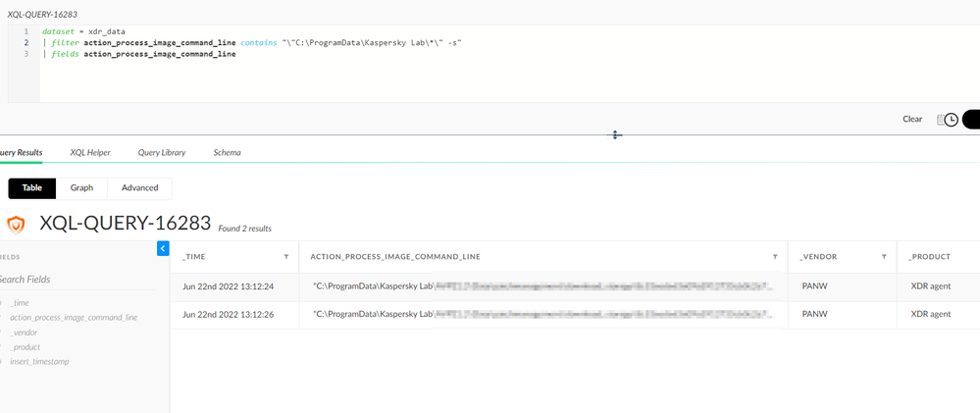980x413 pixels.
Task: Click the editor pane resize handle
Action: 615,134
